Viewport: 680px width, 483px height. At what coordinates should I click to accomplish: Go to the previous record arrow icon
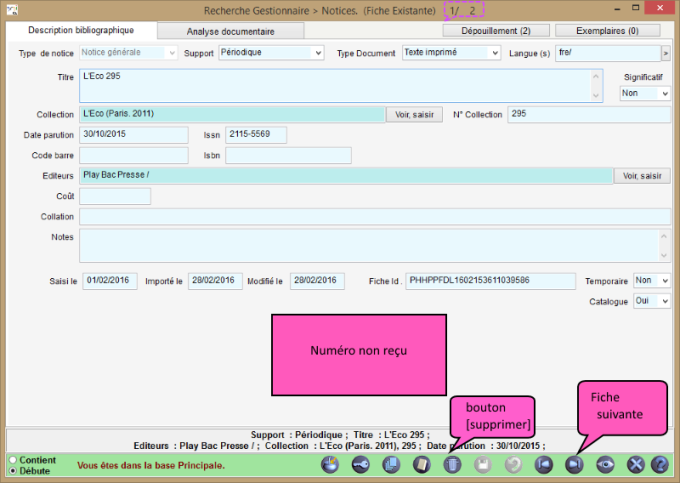click(544, 464)
